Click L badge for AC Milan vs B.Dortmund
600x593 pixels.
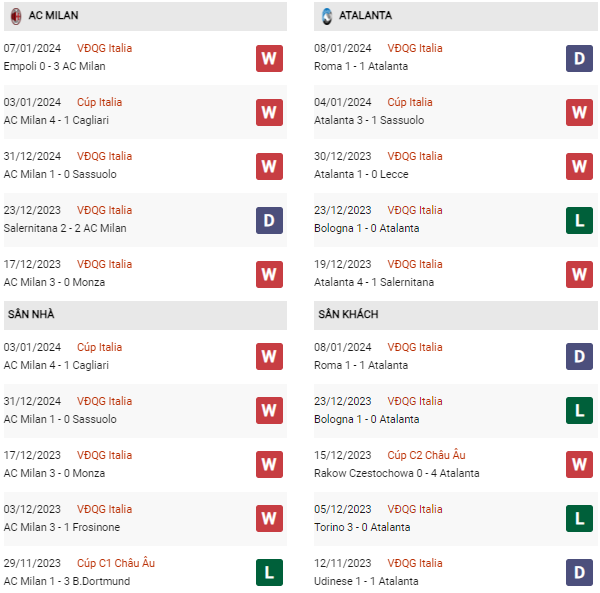point(269,572)
